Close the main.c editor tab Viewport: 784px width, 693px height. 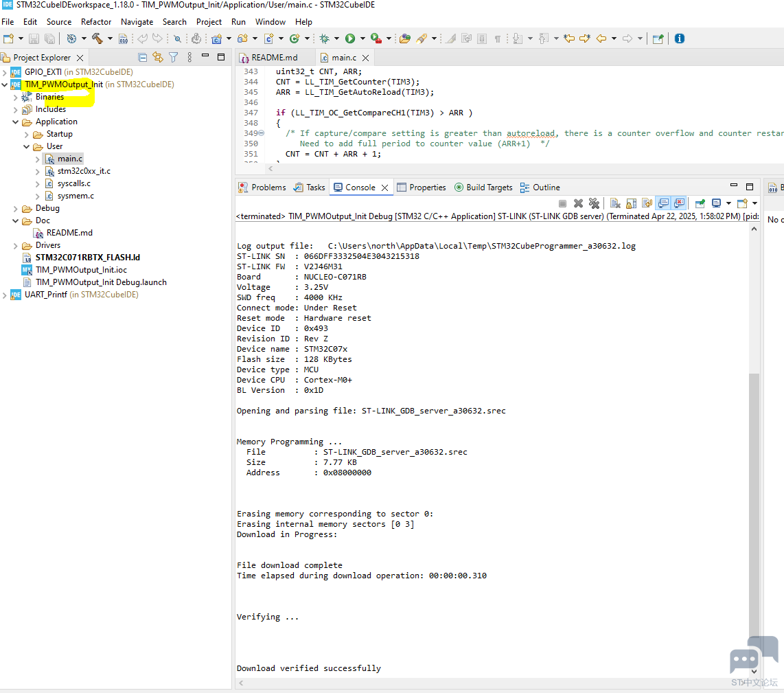coord(365,58)
